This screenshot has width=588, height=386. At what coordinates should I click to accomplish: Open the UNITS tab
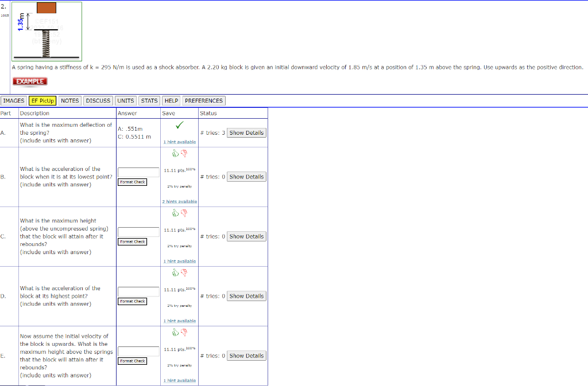pyautogui.click(x=125, y=101)
